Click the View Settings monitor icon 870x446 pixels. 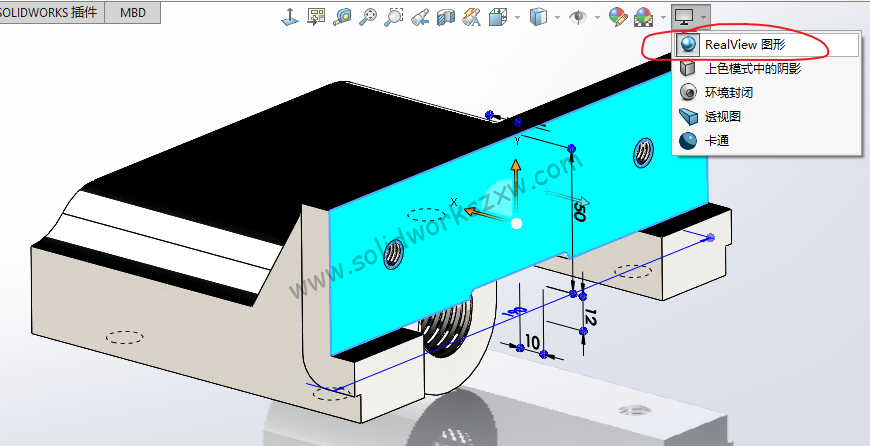point(685,17)
